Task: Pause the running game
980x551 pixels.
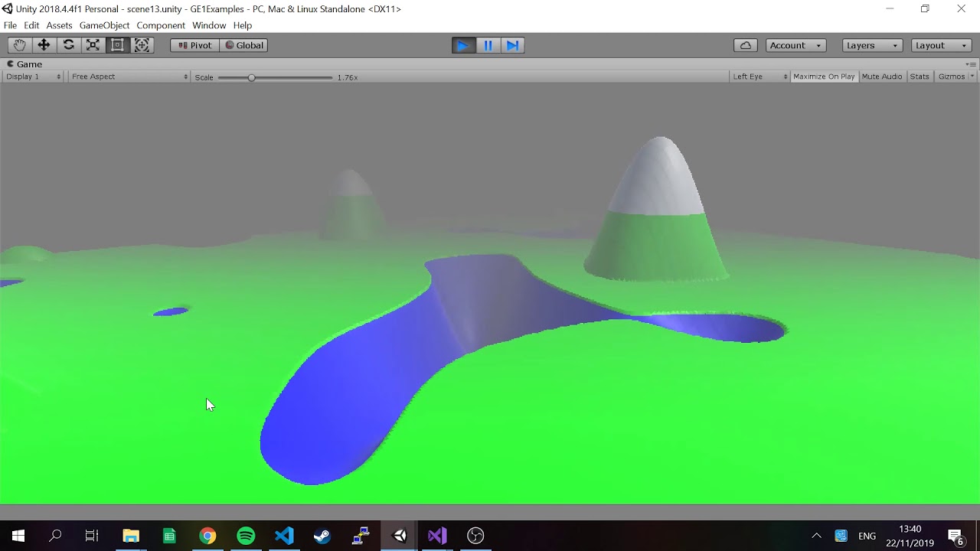Action: 488,45
